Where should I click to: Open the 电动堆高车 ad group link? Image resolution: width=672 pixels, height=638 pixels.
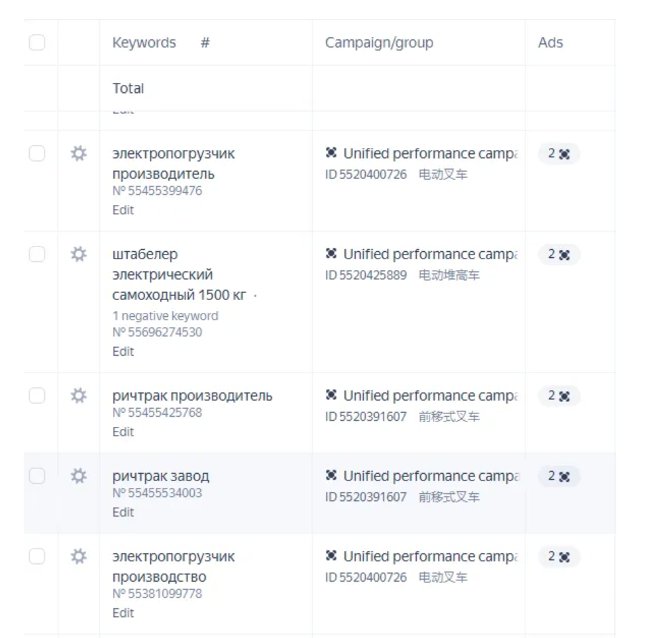(449, 275)
